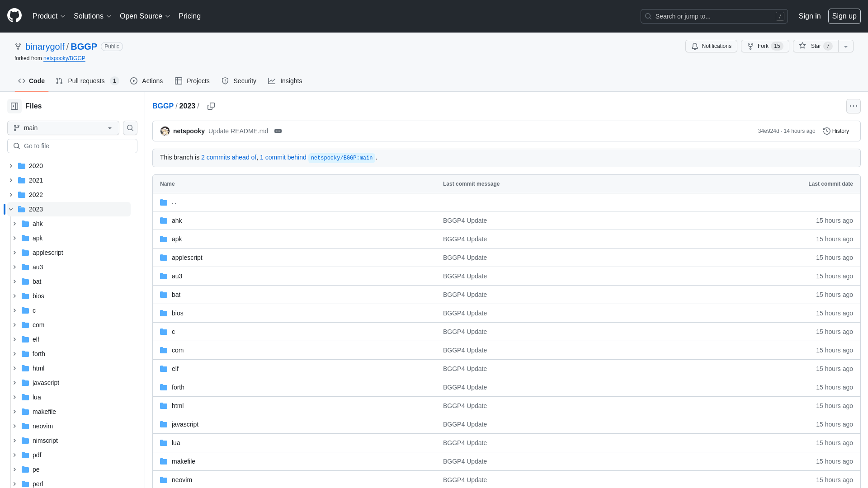Viewport: 868px width, 488px height.
Task: Open the Actions tab
Action: pos(146,81)
